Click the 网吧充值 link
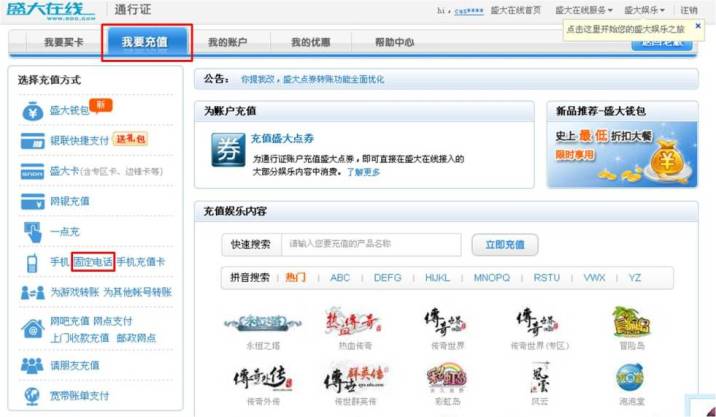 69,322
